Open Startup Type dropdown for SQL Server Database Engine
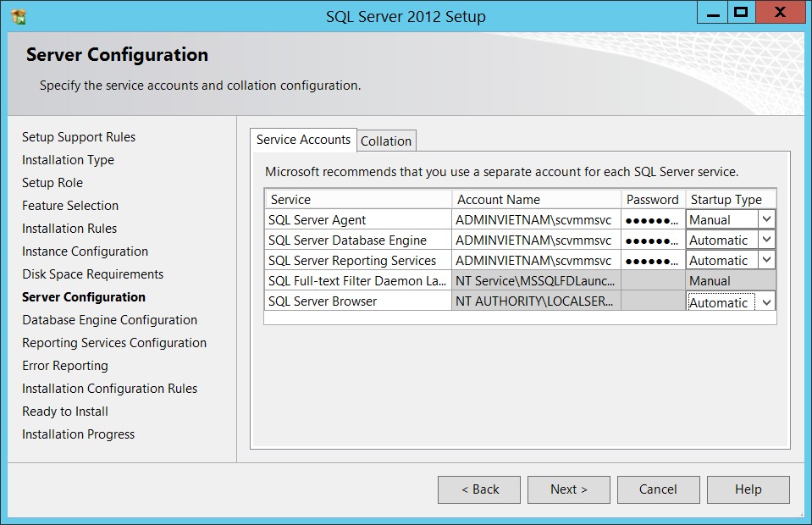The width and height of the screenshot is (812, 525). pyautogui.click(x=766, y=240)
